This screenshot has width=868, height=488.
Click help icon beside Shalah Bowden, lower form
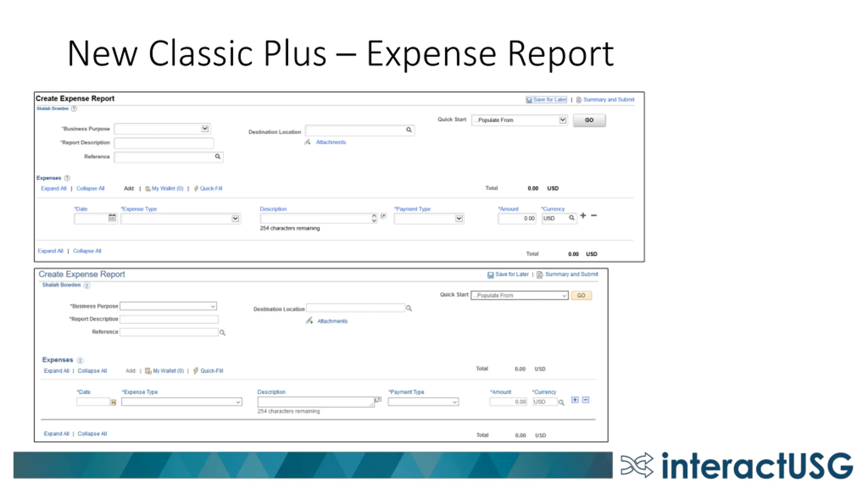click(87, 285)
